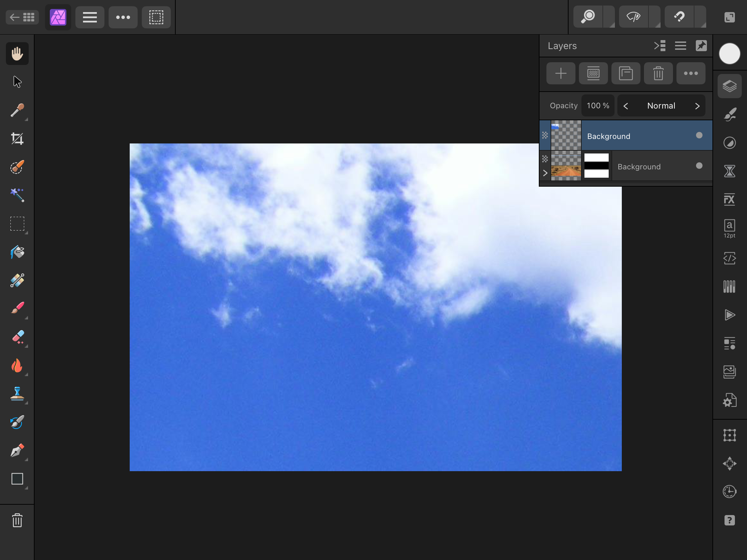Open the Transform studio icon
The width and height of the screenshot is (747, 560).
(730, 435)
